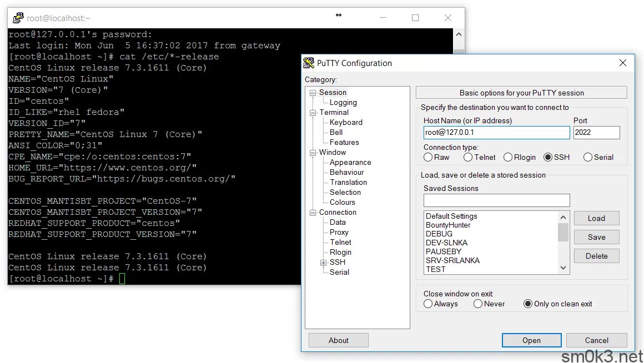Open the Connection category
This screenshot has width=644, height=363.
pos(338,212)
